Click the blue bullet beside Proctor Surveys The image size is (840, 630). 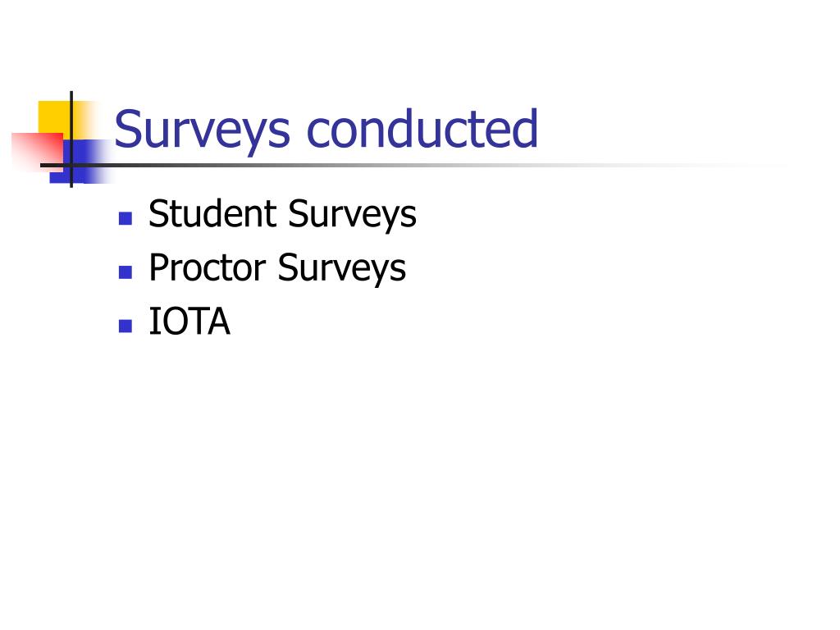(126, 272)
